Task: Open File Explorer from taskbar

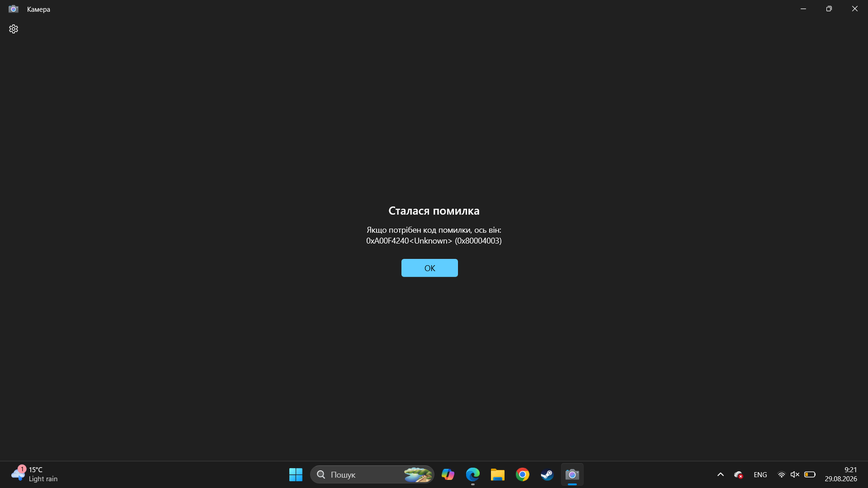Action: pyautogui.click(x=498, y=474)
